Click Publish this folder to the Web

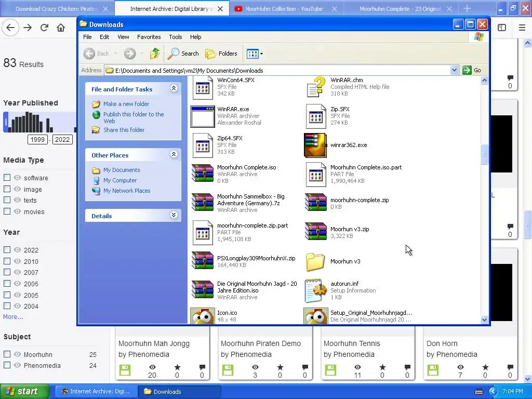134,117
